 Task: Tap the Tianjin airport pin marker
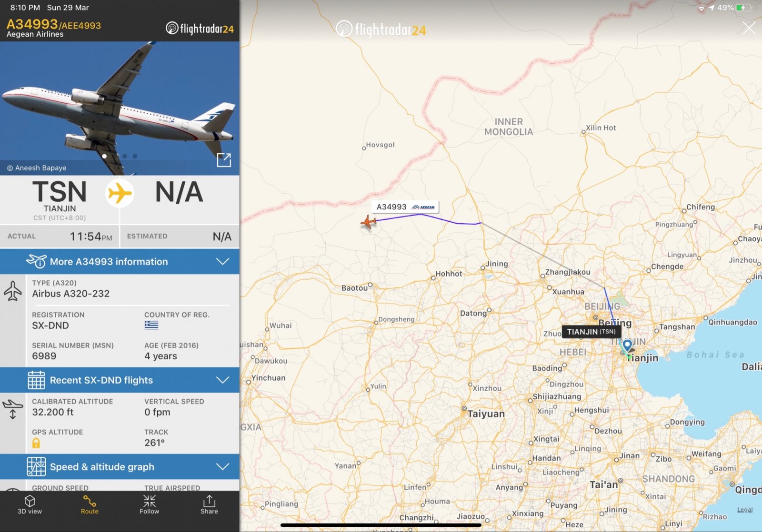[x=627, y=345]
